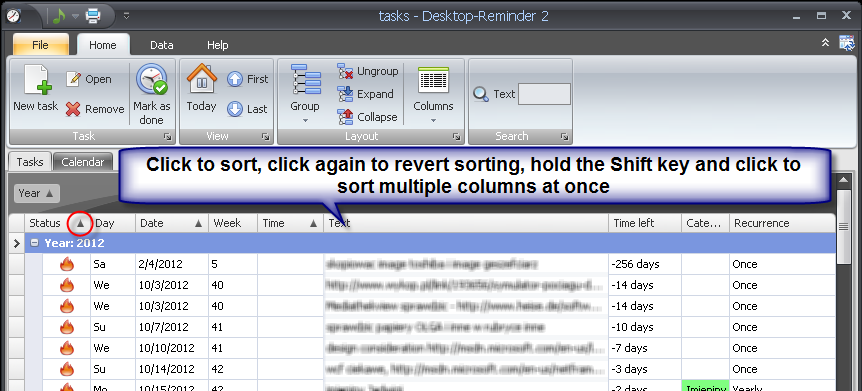Select the '-7 days' time left cell

click(645, 348)
